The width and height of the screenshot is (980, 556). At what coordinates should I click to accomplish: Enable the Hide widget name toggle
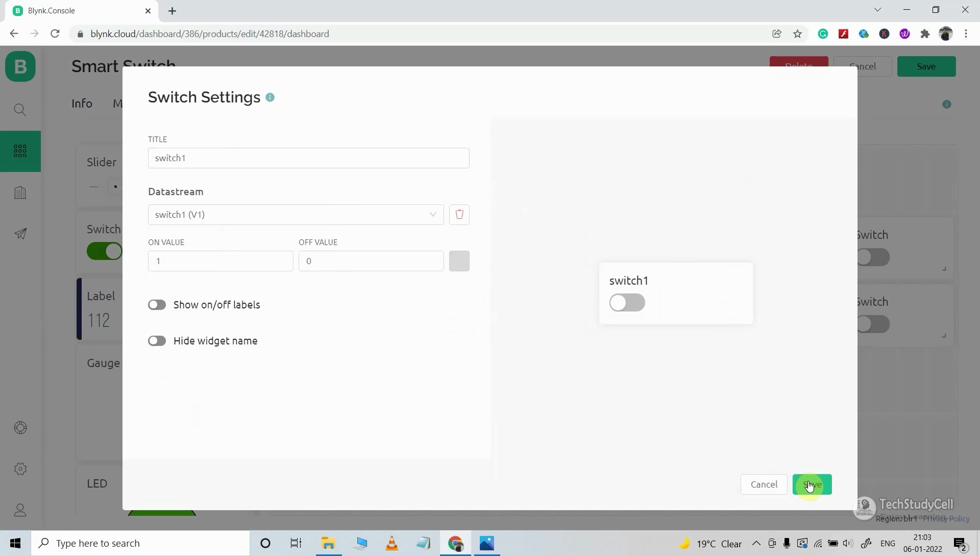157,341
